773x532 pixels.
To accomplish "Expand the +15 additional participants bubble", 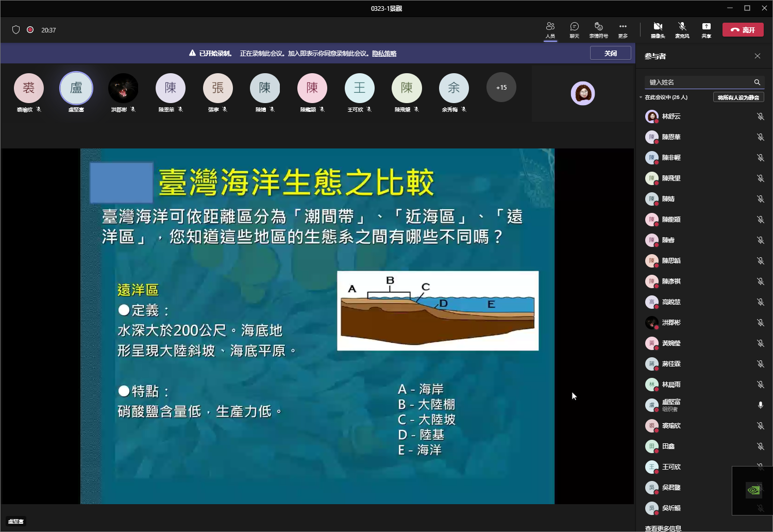I will (501, 88).
